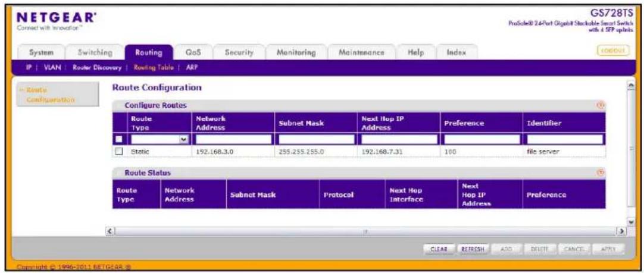Open the Route Type dropdown
The width and height of the screenshot is (644, 273).
pos(160,140)
